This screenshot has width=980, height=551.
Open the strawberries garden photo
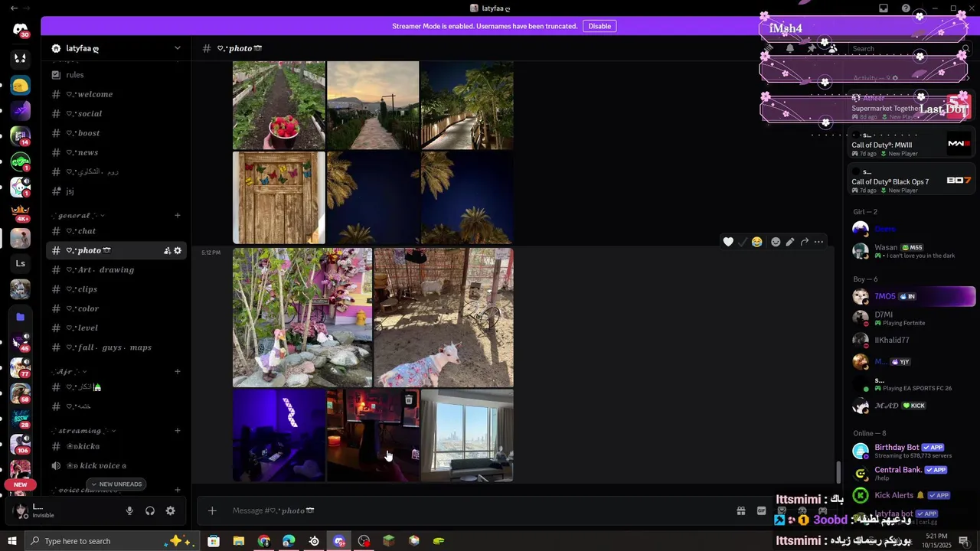(x=279, y=106)
